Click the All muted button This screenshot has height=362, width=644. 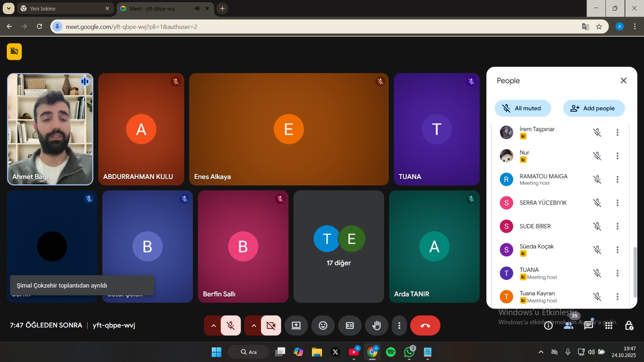[522, 108]
